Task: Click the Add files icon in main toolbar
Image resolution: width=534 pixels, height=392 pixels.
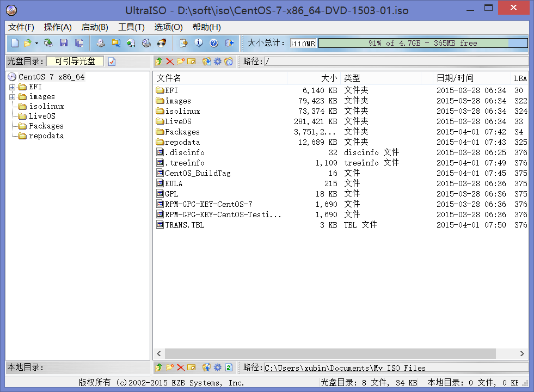Action: coord(183,43)
